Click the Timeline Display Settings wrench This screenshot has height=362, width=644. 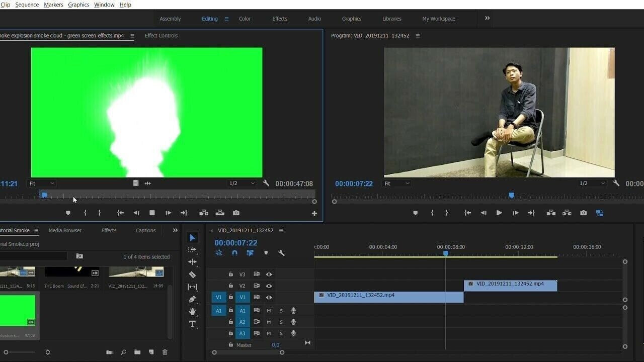point(281,253)
